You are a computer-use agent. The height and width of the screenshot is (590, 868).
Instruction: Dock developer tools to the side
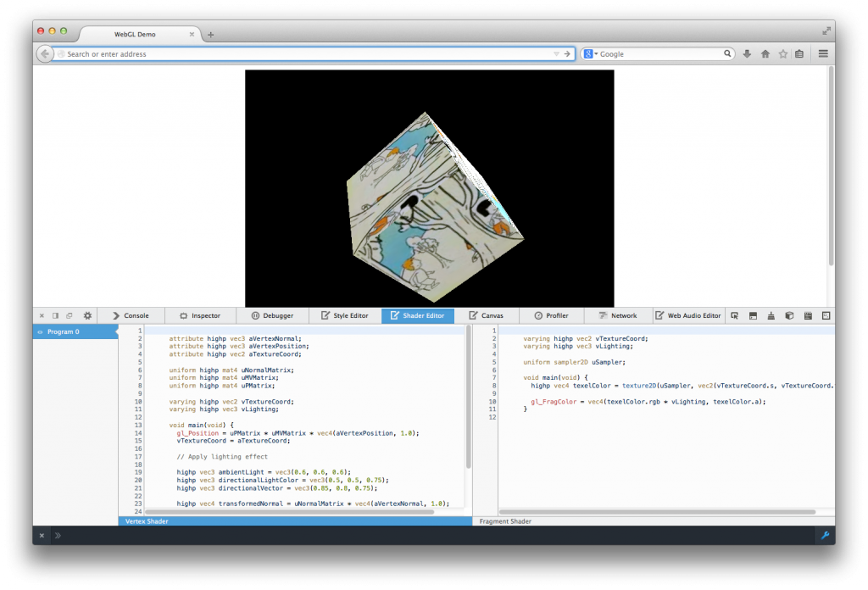(x=55, y=315)
